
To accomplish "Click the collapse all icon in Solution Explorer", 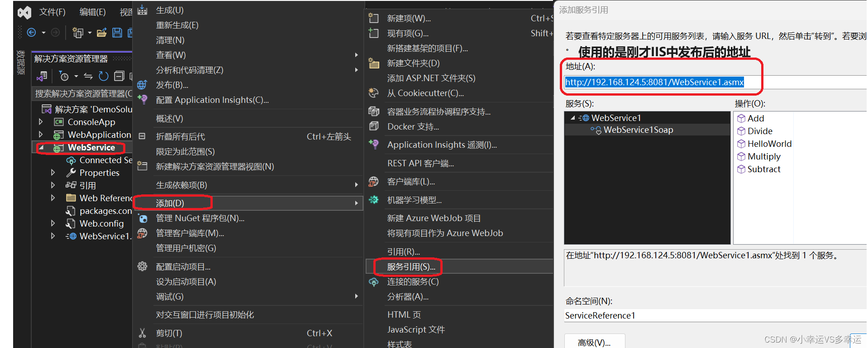I will click(x=119, y=76).
